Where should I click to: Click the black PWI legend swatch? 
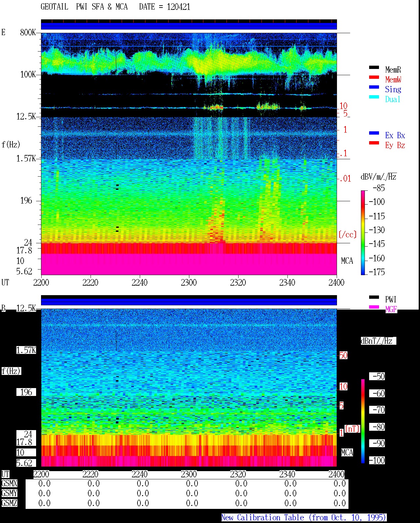pos(374,297)
